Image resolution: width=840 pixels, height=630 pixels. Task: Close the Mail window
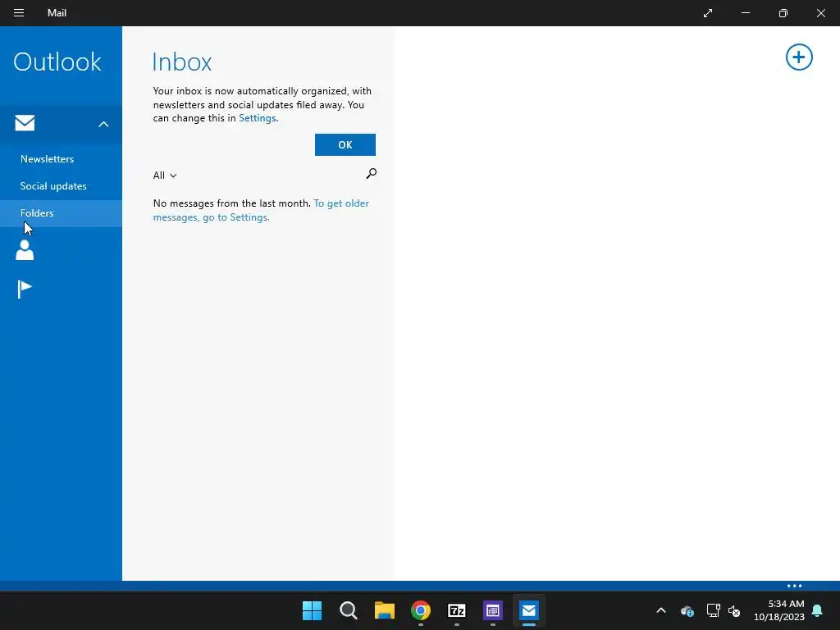820,13
